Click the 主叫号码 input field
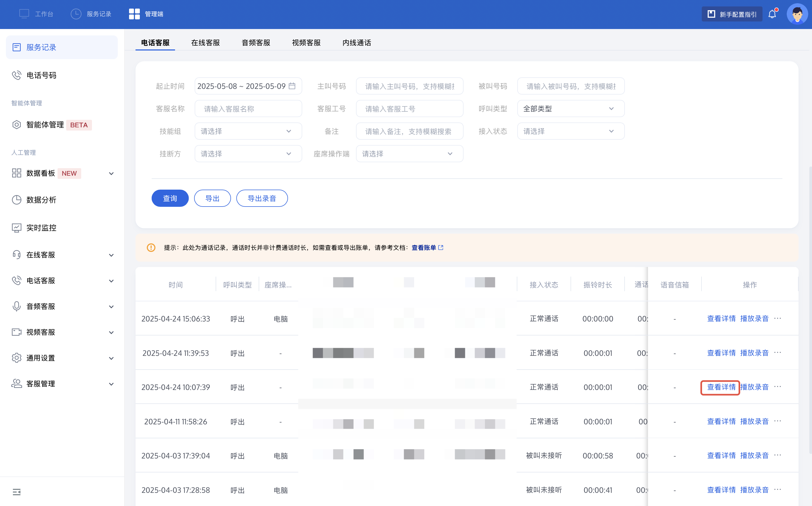812x506 pixels. coord(409,86)
